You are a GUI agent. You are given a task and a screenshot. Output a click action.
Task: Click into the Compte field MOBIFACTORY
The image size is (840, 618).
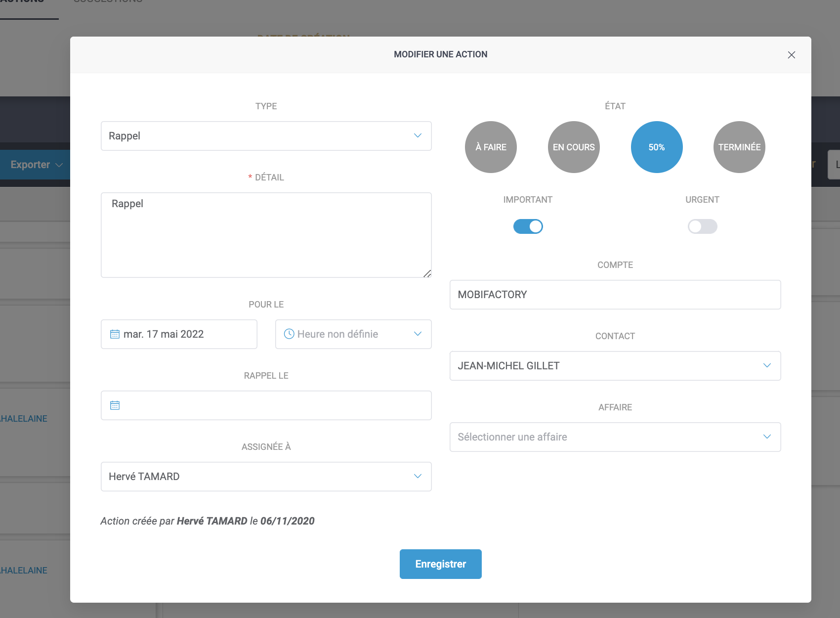point(615,295)
